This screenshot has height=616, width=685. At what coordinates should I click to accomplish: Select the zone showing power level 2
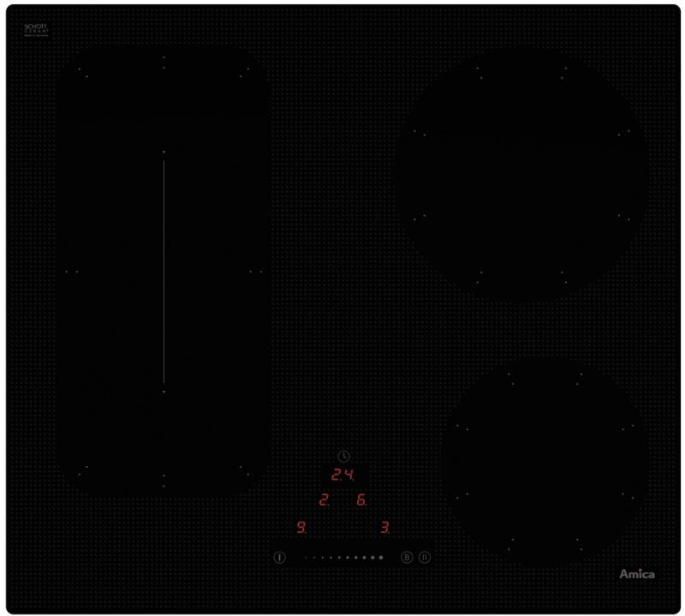tap(324, 500)
